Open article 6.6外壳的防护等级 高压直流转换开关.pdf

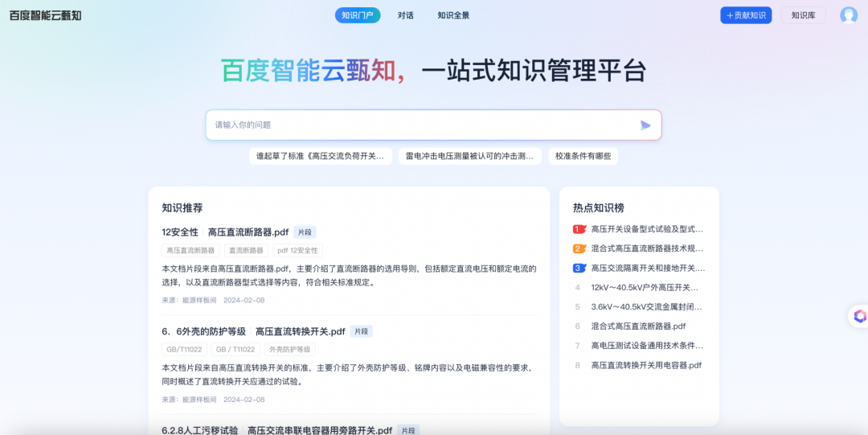click(x=253, y=331)
